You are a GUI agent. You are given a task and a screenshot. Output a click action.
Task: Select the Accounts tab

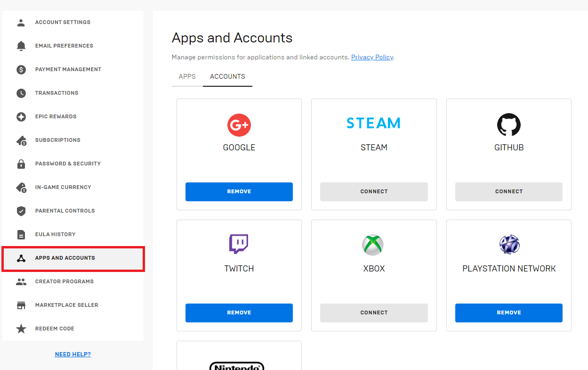(227, 76)
